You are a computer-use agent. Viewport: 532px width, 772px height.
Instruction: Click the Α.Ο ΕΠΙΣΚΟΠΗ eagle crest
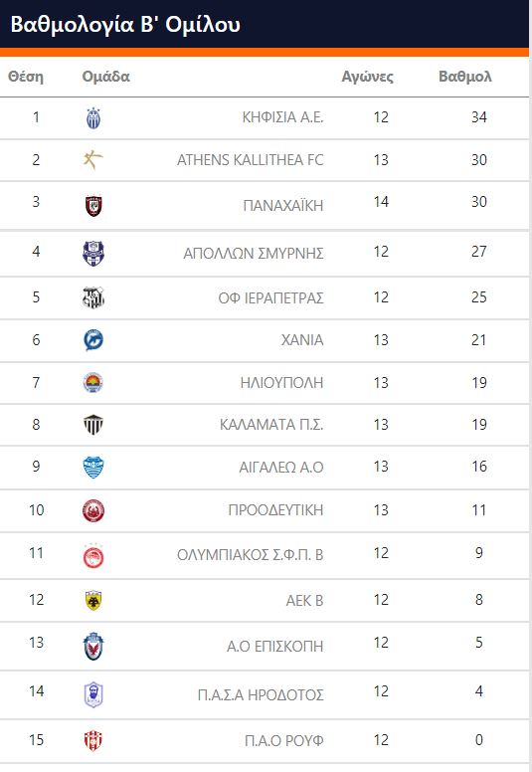[x=93, y=646]
